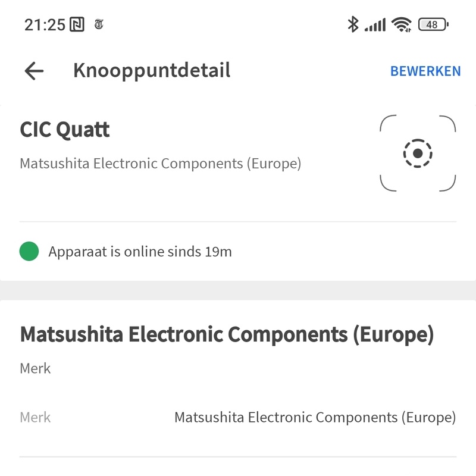Tap the Wi-Fi status bar icon
Screen dimensions: 476x476
click(x=402, y=24)
